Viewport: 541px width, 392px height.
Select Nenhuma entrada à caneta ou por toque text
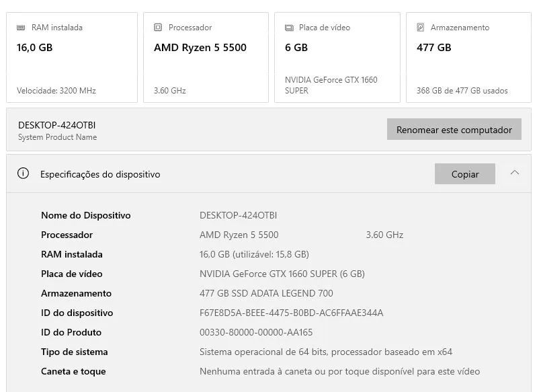click(339, 372)
